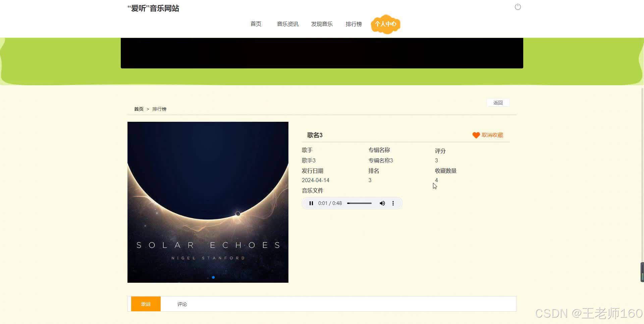The image size is (644, 324).
Task: Open the 排行榜 navigation item
Action: click(x=354, y=24)
